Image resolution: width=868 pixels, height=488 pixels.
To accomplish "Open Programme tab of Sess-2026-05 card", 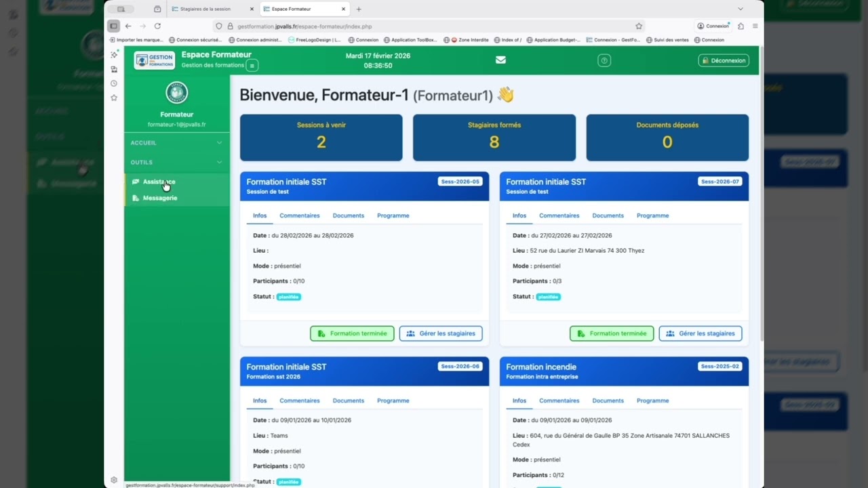I will [x=393, y=216].
